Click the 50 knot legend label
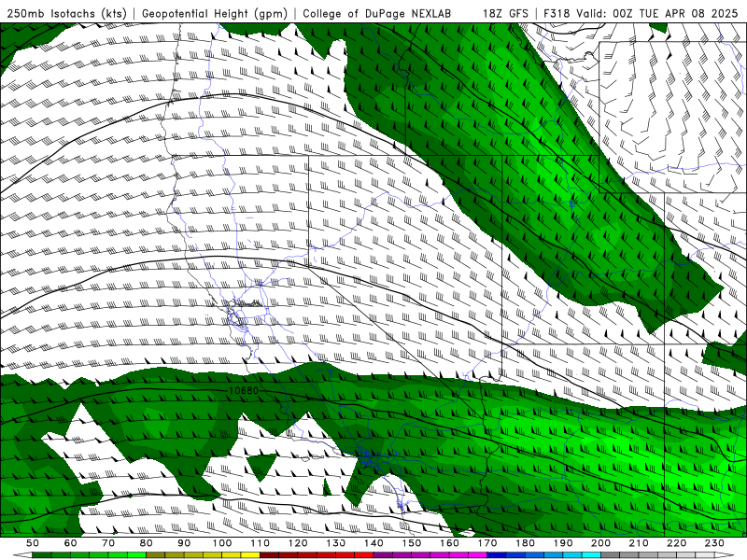 pyautogui.click(x=33, y=543)
